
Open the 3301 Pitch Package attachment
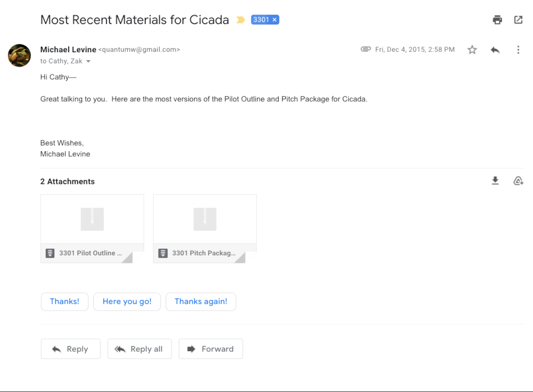click(x=205, y=228)
